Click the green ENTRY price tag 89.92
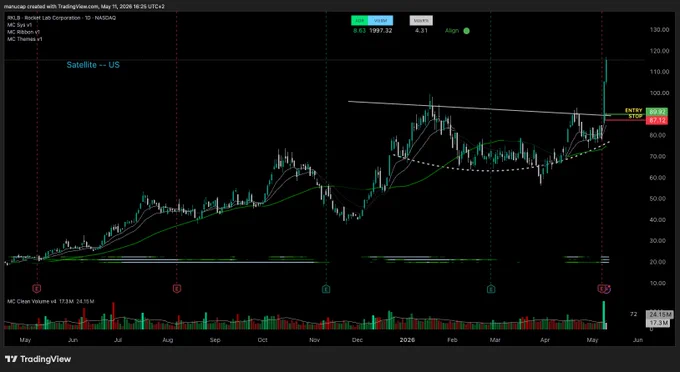680x372 pixels. click(x=657, y=112)
